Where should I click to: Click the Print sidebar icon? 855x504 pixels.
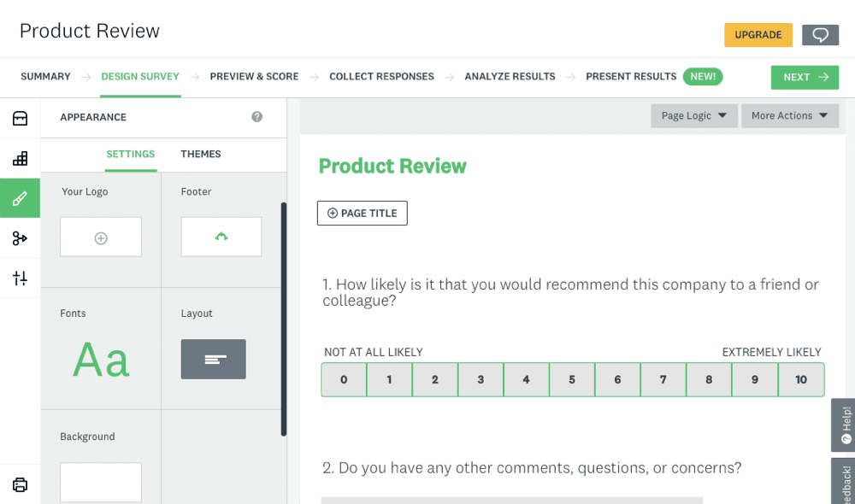(20, 484)
